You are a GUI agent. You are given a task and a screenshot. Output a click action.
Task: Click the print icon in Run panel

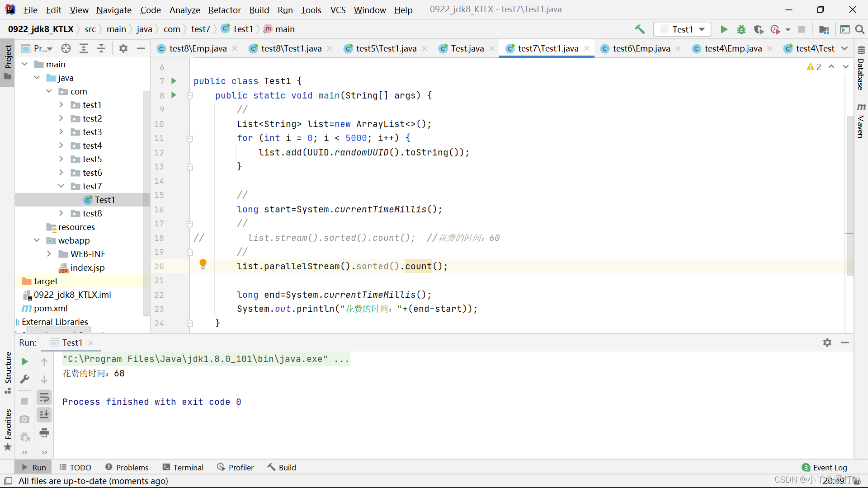44,433
